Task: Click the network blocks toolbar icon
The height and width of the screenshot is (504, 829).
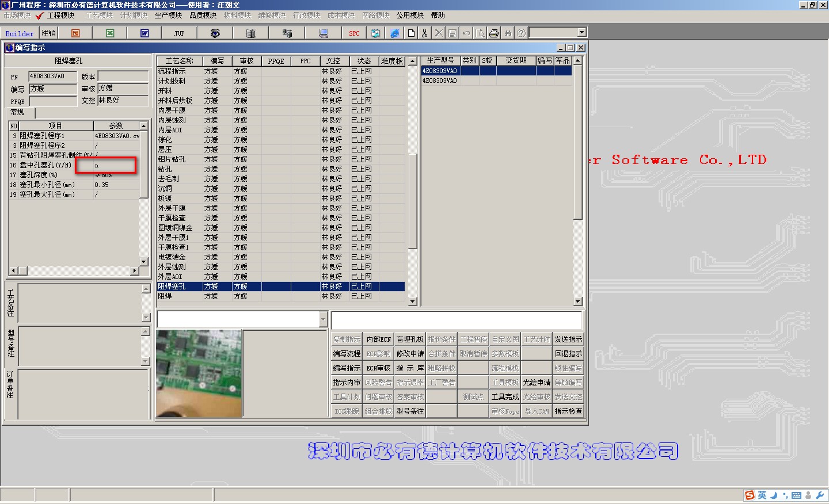Action: pos(287,33)
